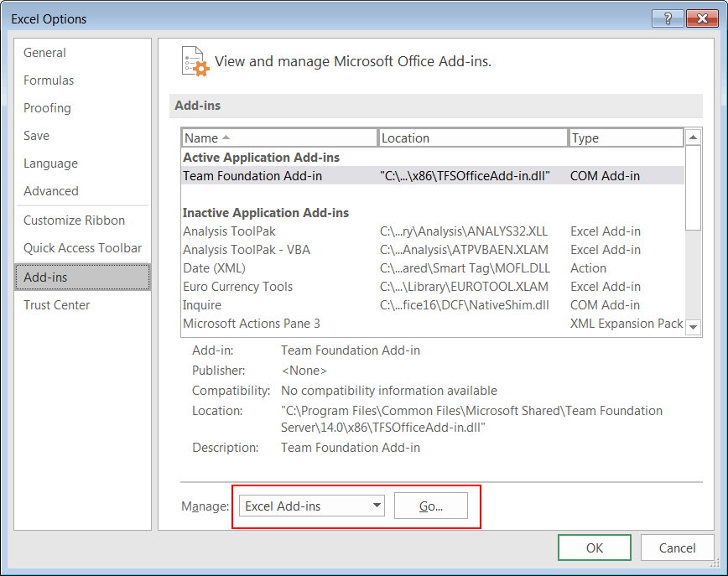Image resolution: width=728 pixels, height=576 pixels.
Task: Open the Language options category
Action: click(x=50, y=163)
